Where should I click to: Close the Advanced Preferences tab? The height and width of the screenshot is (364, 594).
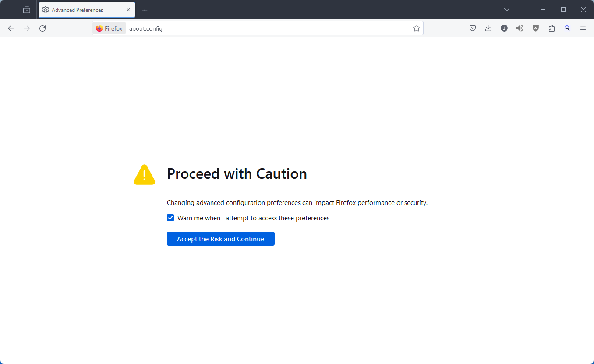128,10
